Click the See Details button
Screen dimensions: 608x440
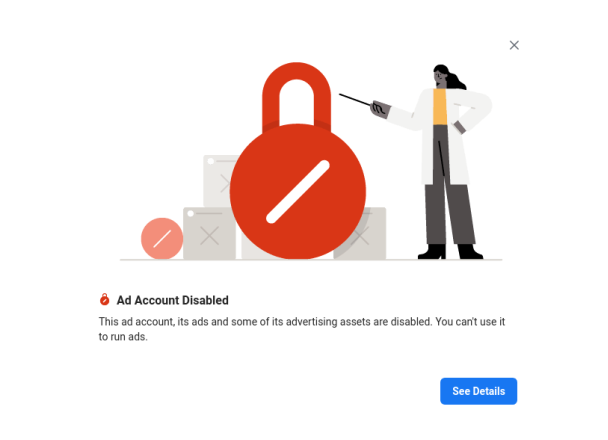coord(478,391)
